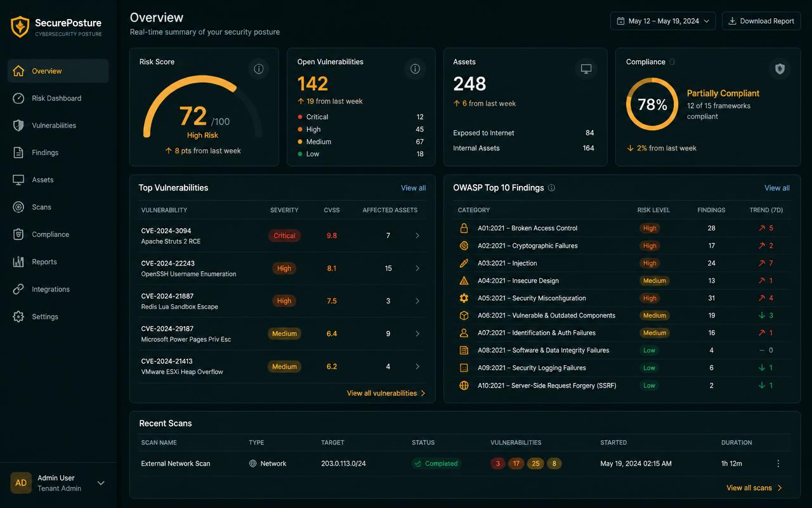This screenshot has width=812, height=508.
Task: Click the gear icon for Security Misconfiguration
Action: [x=464, y=298]
